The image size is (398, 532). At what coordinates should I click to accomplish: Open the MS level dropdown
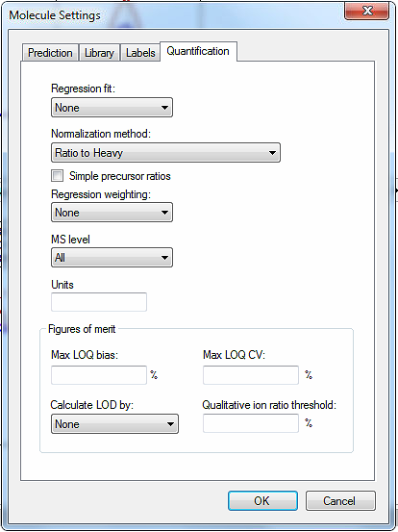[112, 258]
